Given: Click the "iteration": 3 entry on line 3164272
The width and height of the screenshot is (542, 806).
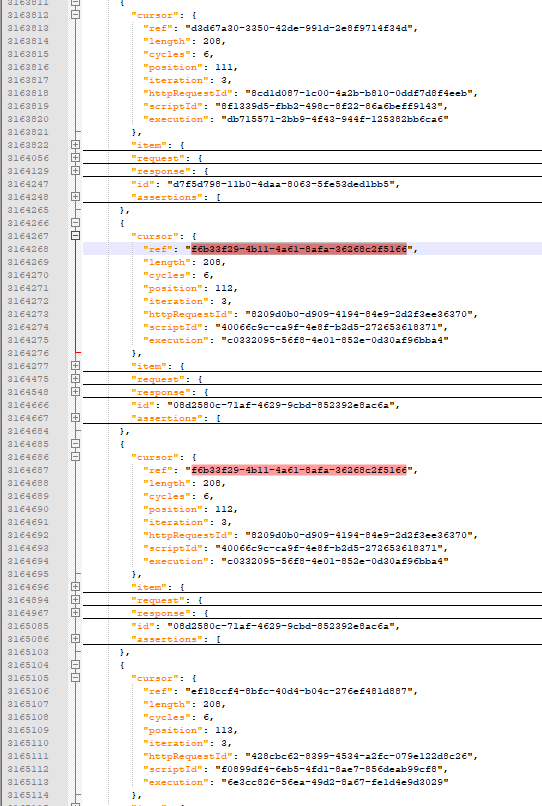Looking at the screenshot, I should click(187, 301).
